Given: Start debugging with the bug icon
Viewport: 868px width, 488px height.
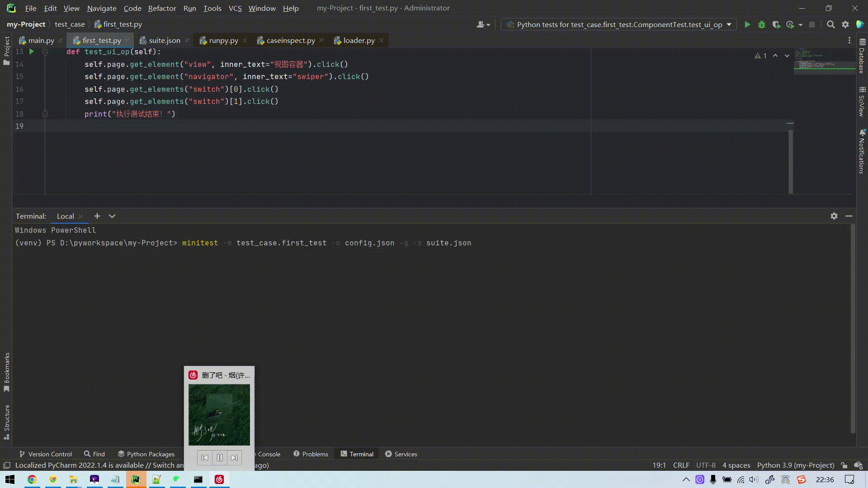Looking at the screenshot, I should pyautogui.click(x=762, y=25).
